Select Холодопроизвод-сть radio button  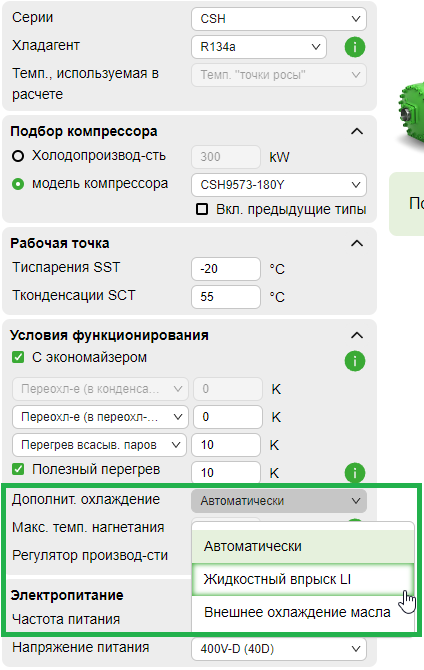(x=18, y=156)
